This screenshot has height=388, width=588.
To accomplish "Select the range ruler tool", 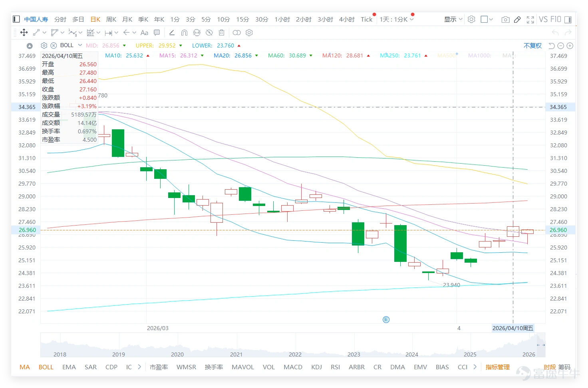I will point(108,33).
